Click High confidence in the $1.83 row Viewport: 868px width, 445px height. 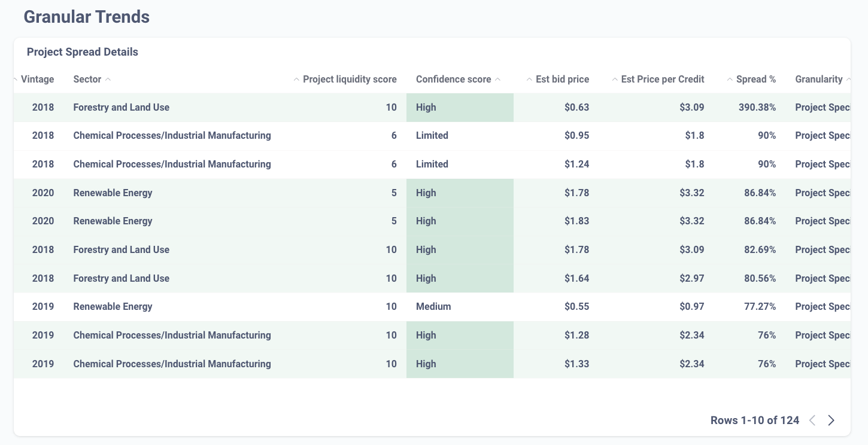click(426, 221)
